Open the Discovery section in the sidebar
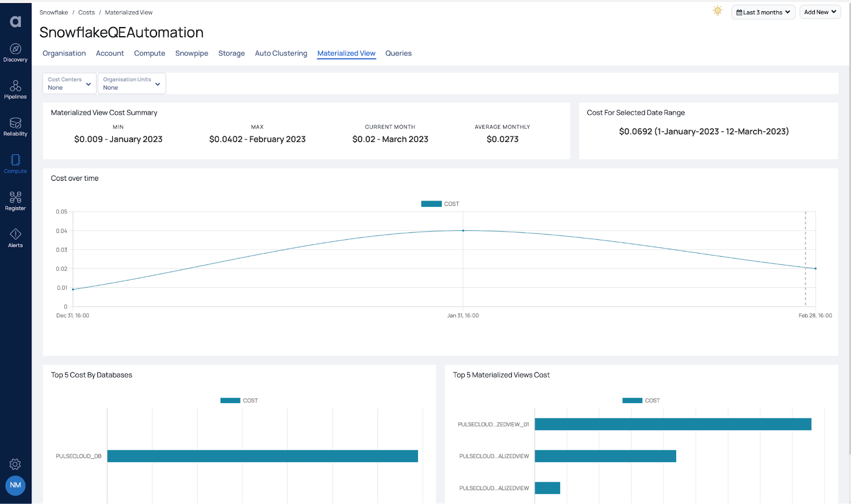The image size is (851, 504). tap(15, 53)
